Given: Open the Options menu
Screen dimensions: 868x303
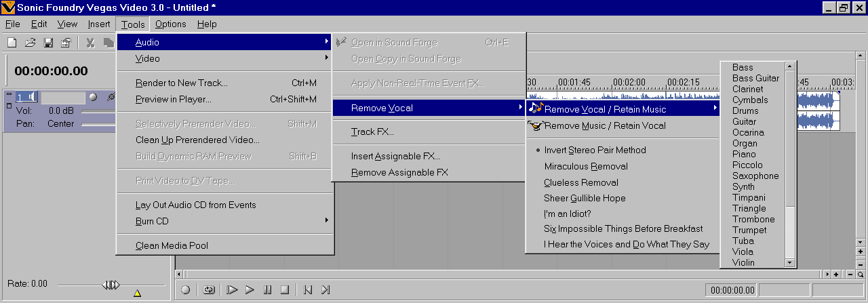Looking at the screenshot, I should (170, 24).
